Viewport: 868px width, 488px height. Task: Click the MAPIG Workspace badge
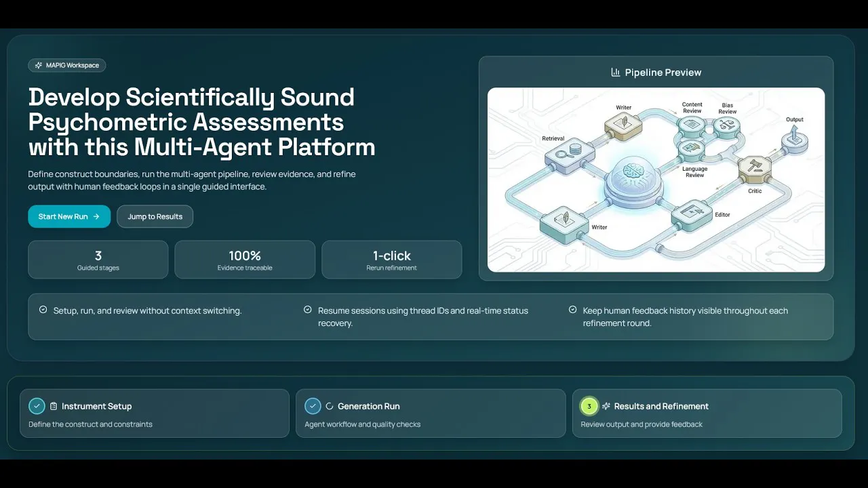click(67, 66)
